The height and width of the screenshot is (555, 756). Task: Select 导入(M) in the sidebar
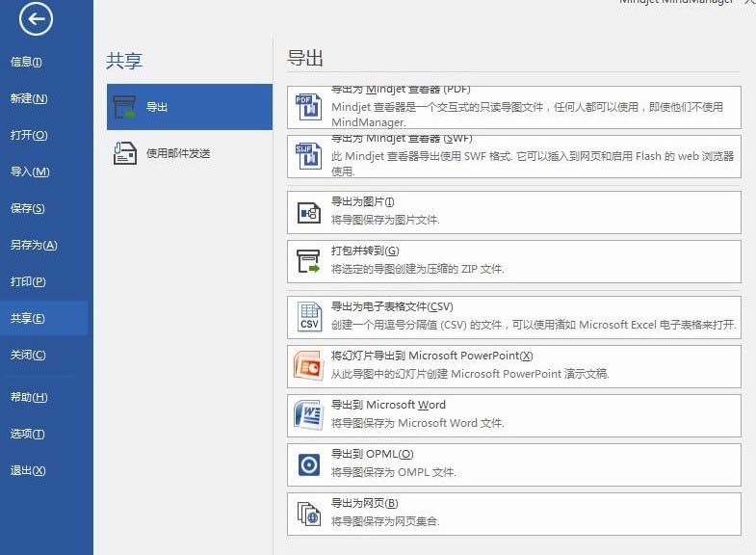pyautogui.click(x=30, y=172)
